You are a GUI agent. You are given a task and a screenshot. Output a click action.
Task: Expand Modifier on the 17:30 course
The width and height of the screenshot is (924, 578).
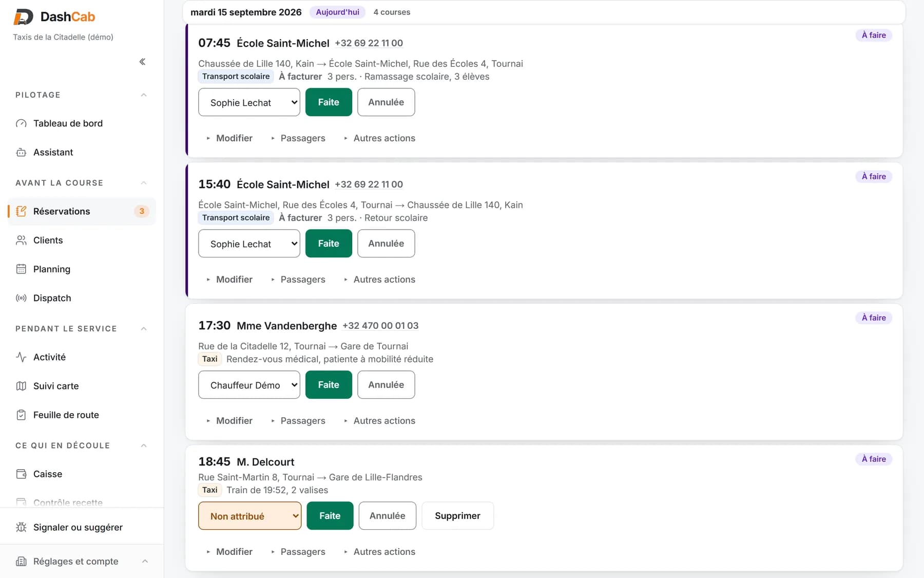click(229, 421)
